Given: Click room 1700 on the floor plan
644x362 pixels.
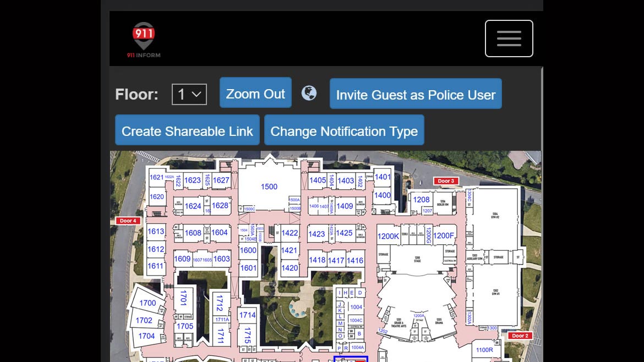Looking at the screenshot, I should [148, 303].
